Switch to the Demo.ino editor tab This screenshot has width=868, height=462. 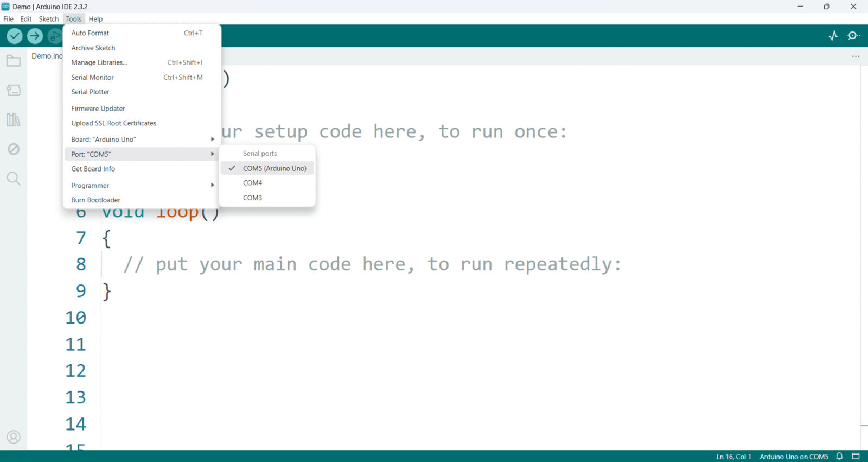pyautogui.click(x=47, y=56)
